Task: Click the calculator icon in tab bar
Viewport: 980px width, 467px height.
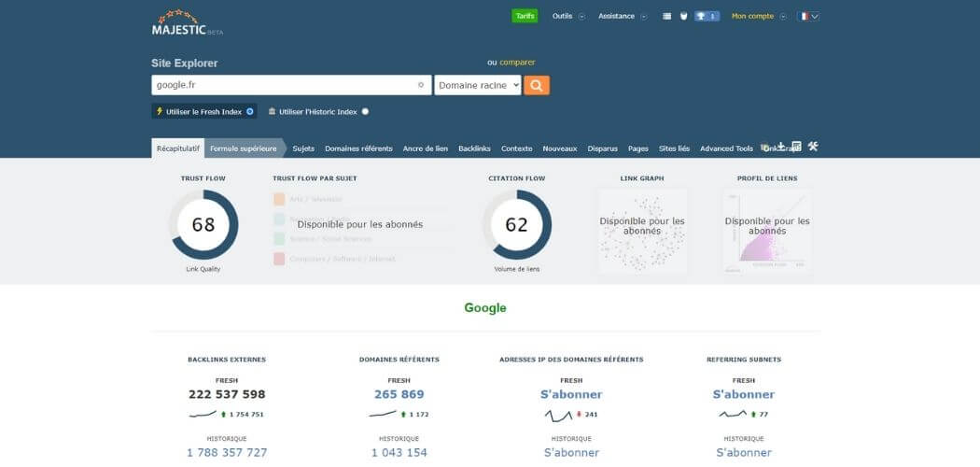Action: pos(796,146)
